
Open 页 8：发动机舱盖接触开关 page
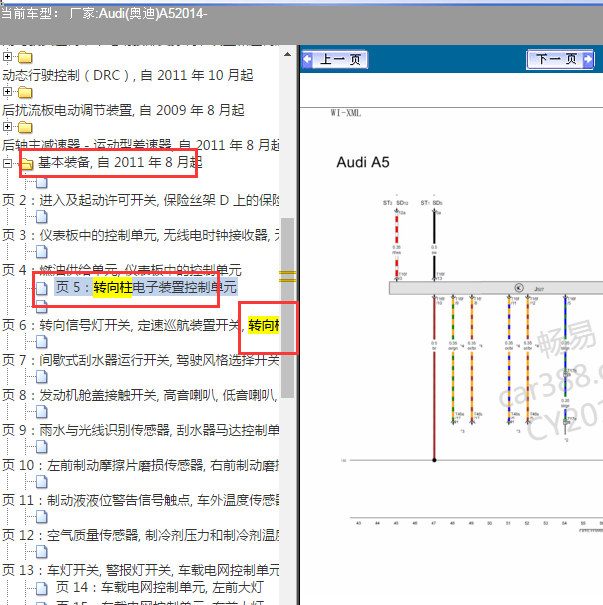(141, 395)
